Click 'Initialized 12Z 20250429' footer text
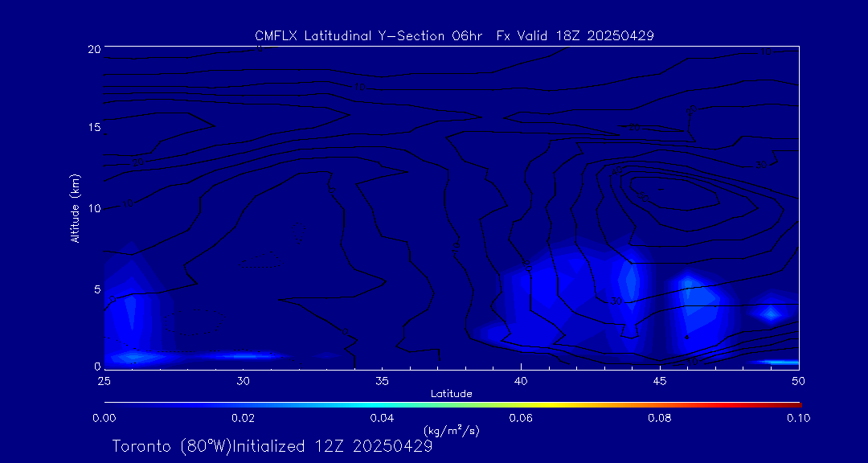The height and width of the screenshot is (463, 868). click(x=332, y=446)
